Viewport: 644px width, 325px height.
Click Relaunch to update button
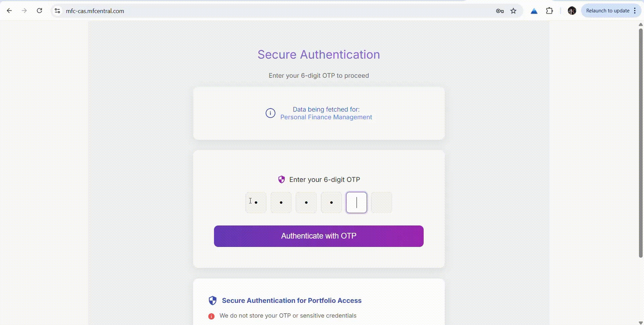(x=607, y=11)
